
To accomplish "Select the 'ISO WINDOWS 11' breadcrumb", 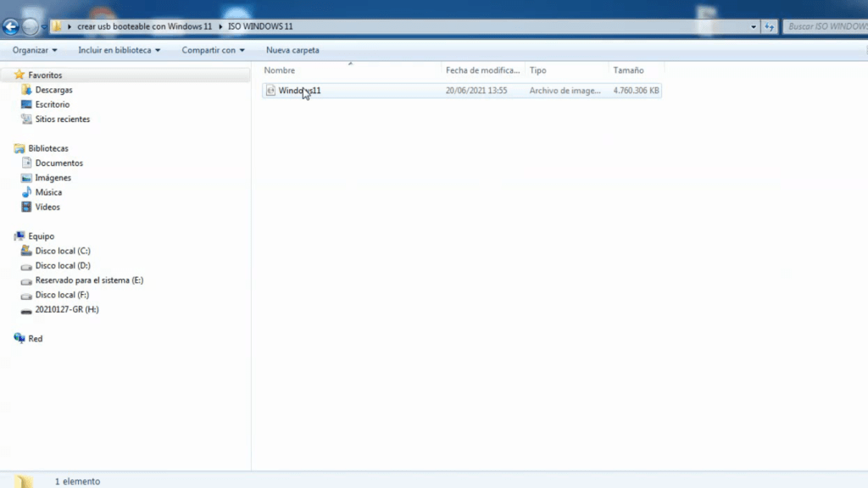I will tap(260, 26).
